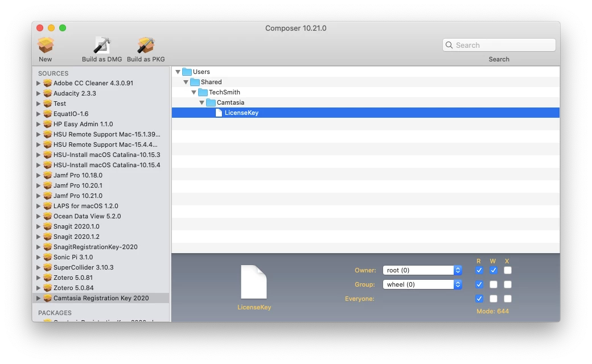Image resolution: width=592 pixels, height=364 pixels.
Task: Select the TechSmith folder row
Action: coord(365,92)
